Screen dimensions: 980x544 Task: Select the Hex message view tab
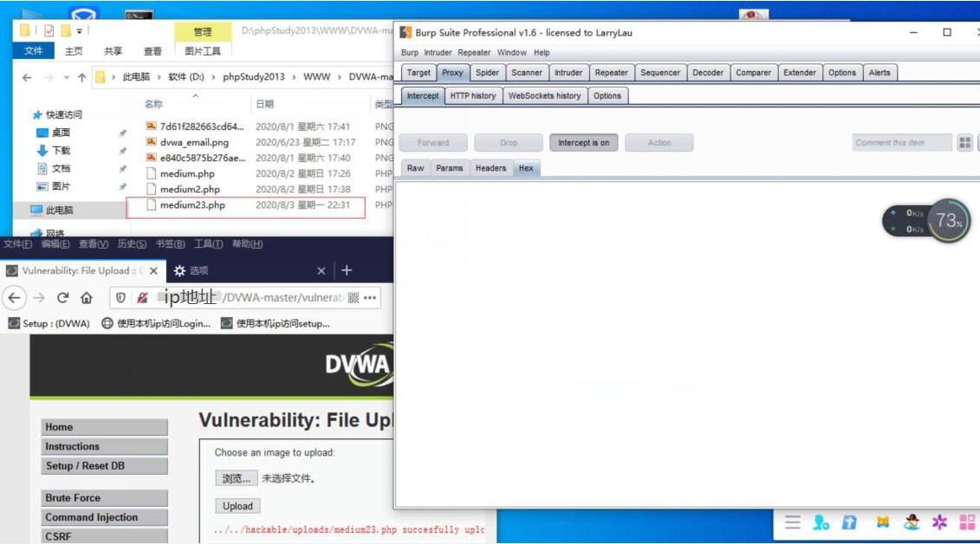(x=526, y=169)
